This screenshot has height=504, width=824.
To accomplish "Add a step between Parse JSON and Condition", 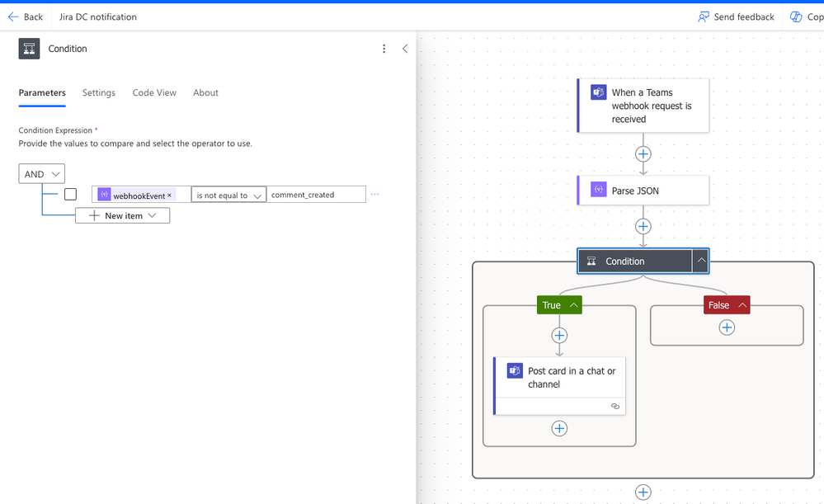I will 643,227.
